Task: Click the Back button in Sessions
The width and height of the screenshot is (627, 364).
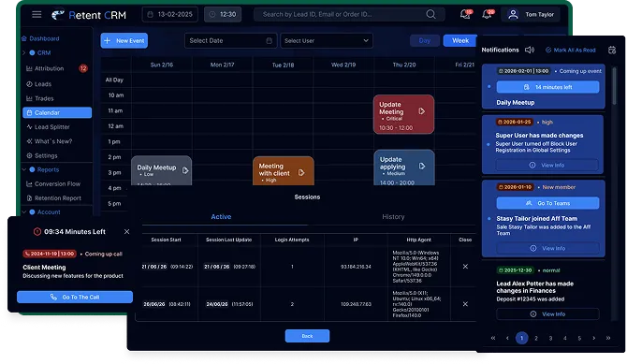Action: pos(307,336)
